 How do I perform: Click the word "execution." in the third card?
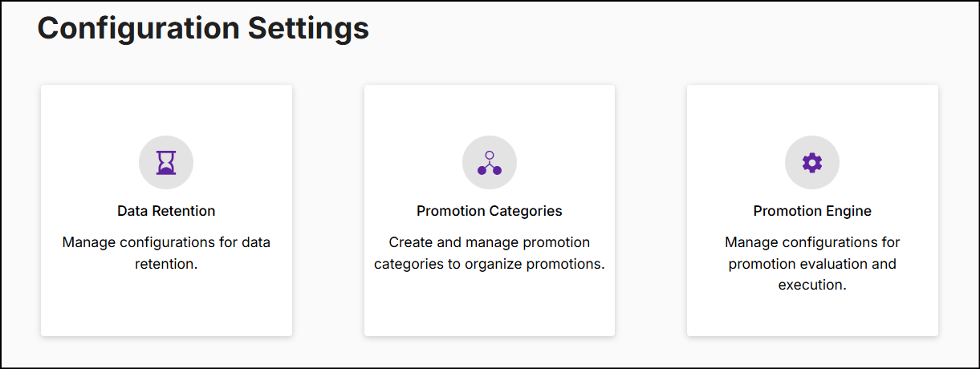point(812,284)
